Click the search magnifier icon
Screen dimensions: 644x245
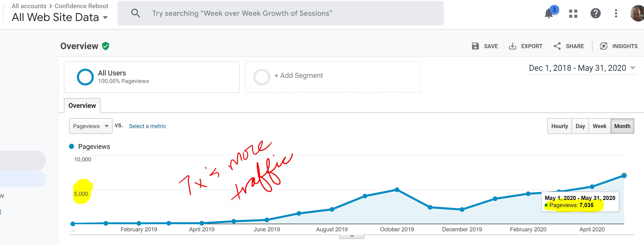point(135,13)
